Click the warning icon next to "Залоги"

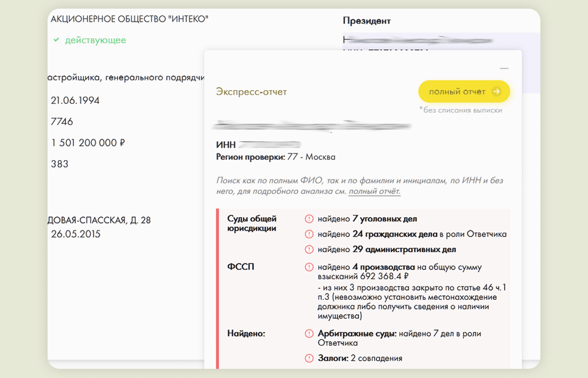pyautogui.click(x=309, y=358)
